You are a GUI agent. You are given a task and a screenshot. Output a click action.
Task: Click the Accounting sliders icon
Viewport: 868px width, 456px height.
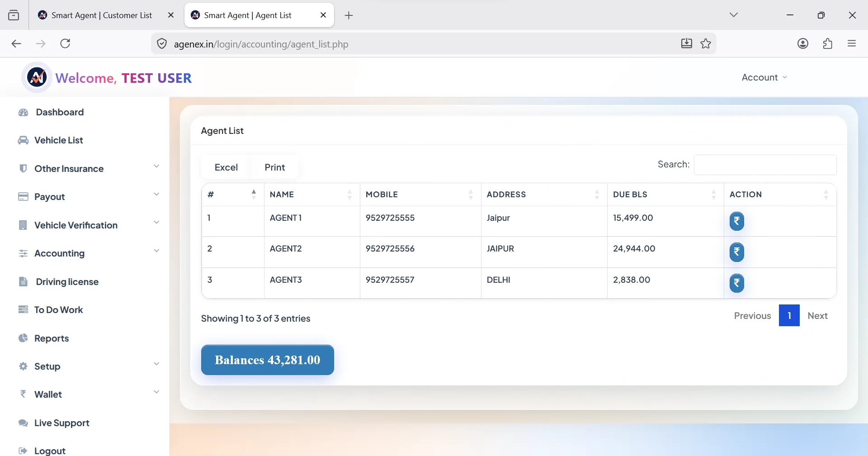(23, 253)
